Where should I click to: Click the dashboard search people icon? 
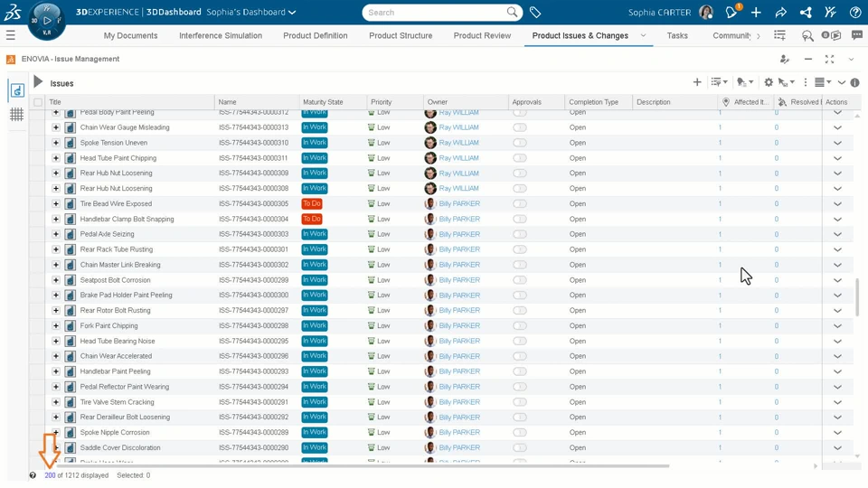(807, 36)
